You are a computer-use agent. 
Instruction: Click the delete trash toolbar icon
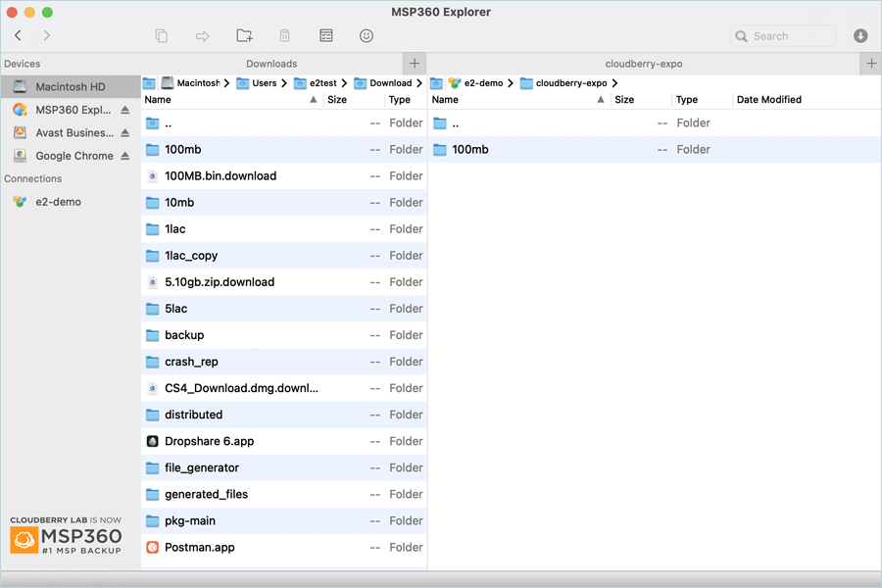pyautogui.click(x=285, y=36)
